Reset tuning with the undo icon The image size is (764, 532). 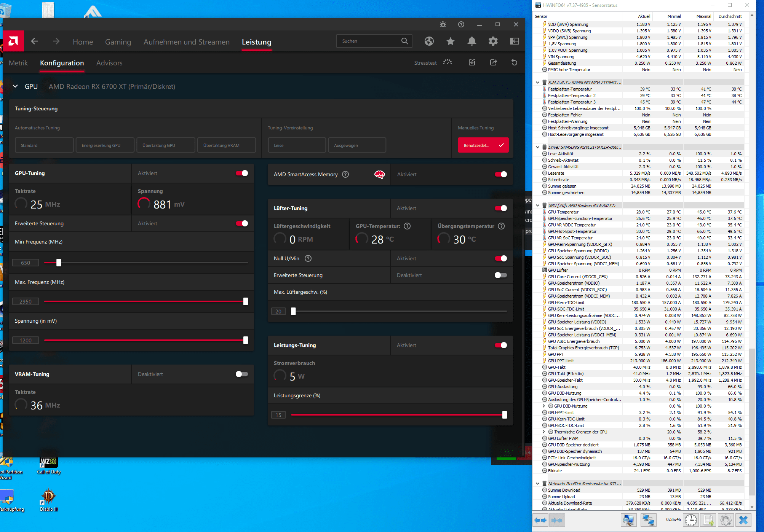pos(515,62)
